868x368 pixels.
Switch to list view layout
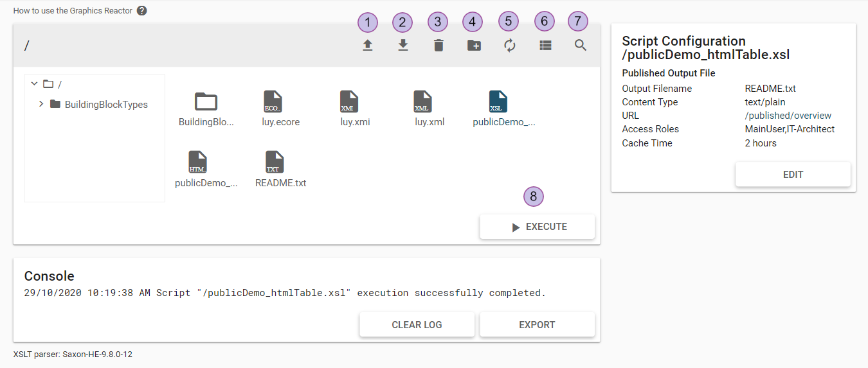(x=545, y=46)
